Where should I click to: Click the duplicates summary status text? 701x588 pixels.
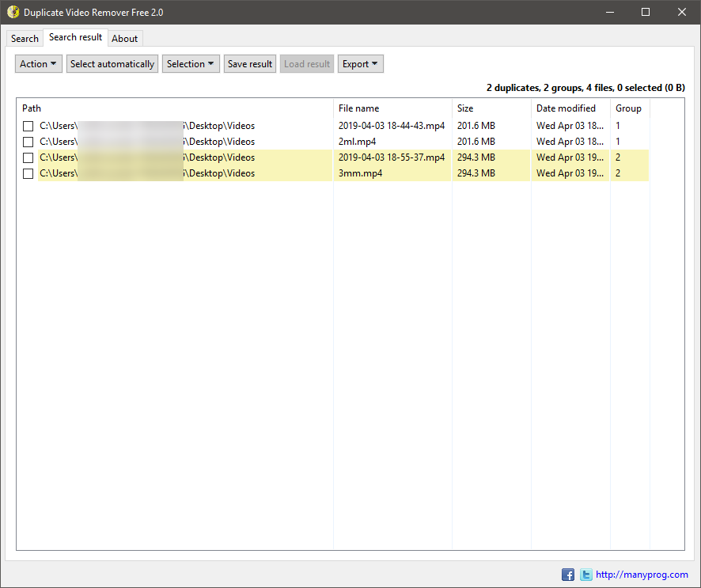[x=585, y=88]
